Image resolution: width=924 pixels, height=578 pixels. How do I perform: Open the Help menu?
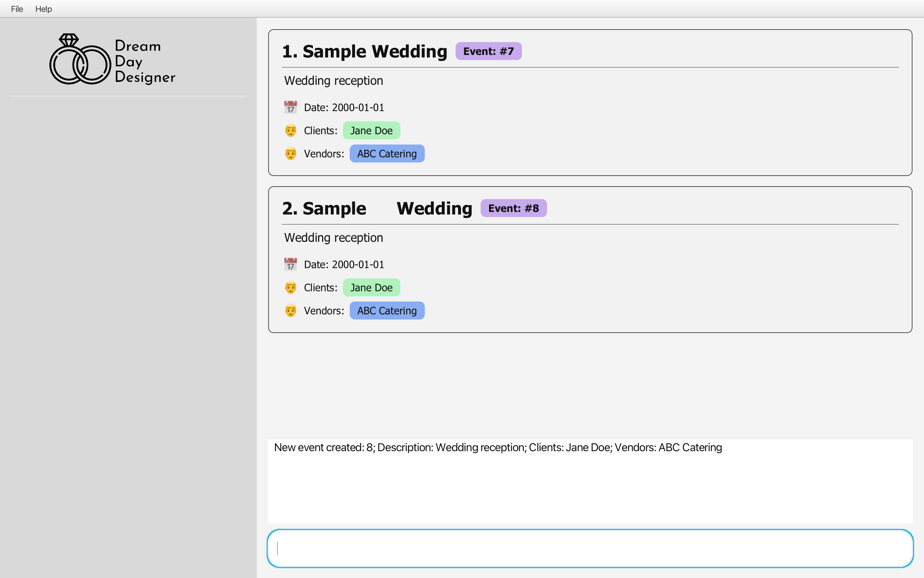tap(44, 9)
